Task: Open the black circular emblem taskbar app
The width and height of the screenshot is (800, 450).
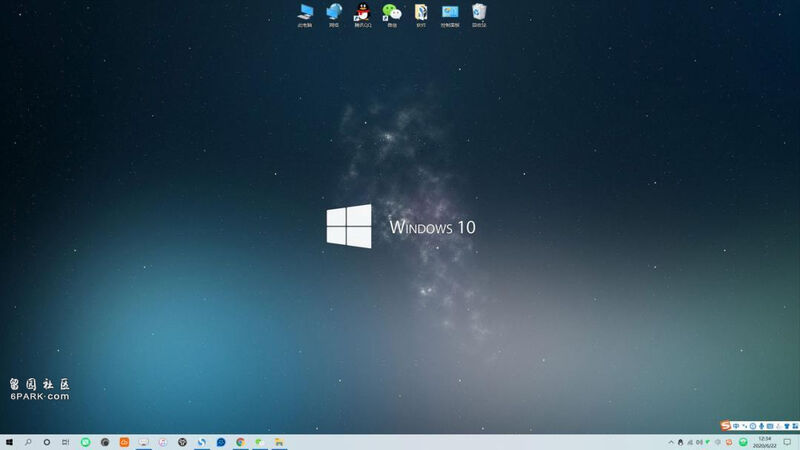Action: [x=182, y=442]
